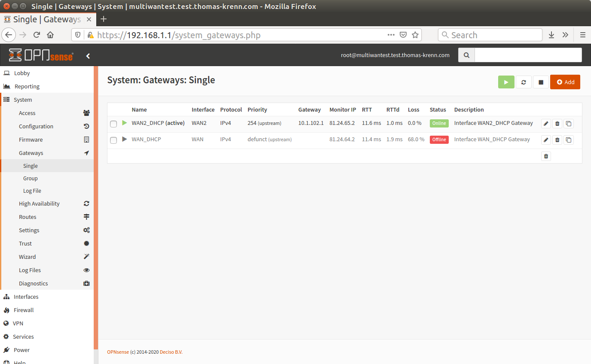The width and height of the screenshot is (591, 364).
Task: Clone the WAN2_DHCP gateway using copy icon
Action: click(568, 123)
